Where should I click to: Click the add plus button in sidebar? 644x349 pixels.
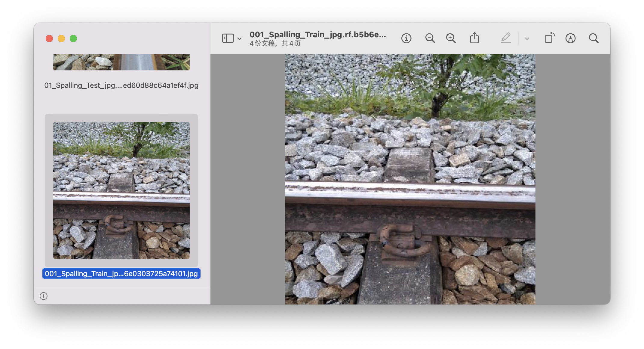44,296
